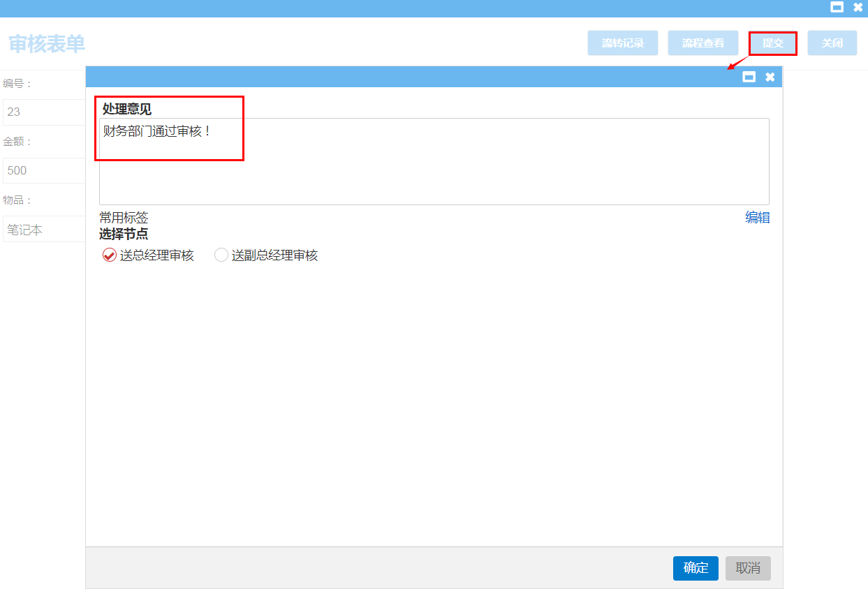Click the 常用标签 label
The height and width of the screenshot is (589, 868).
pyautogui.click(x=124, y=218)
